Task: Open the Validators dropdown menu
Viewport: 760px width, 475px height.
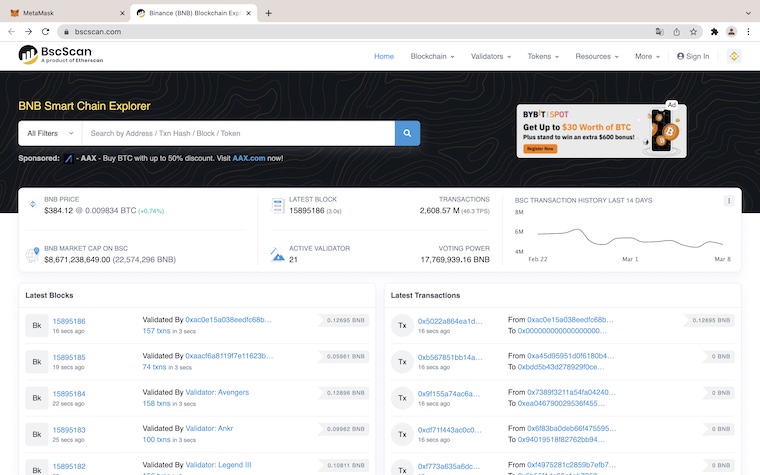Action: click(x=490, y=56)
